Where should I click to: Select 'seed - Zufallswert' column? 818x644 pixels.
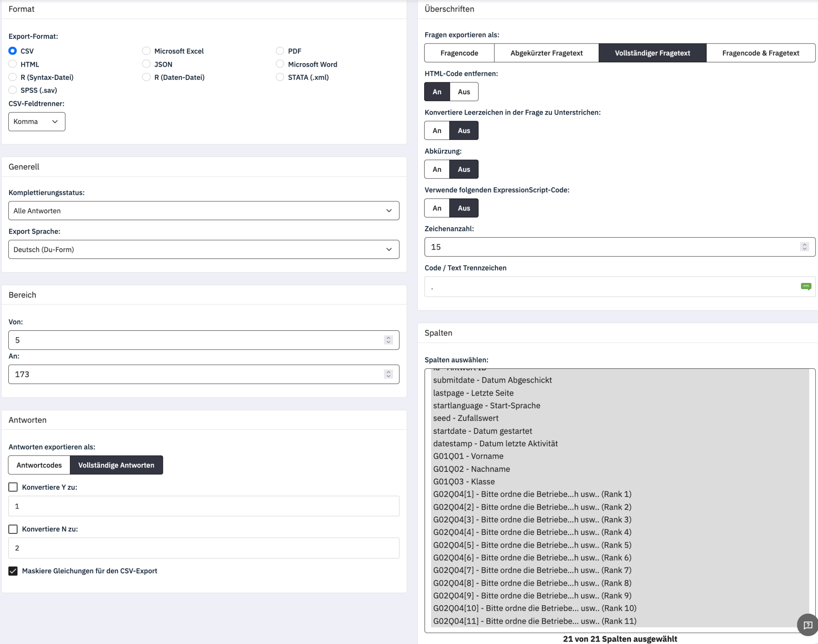(x=620, y=418)
